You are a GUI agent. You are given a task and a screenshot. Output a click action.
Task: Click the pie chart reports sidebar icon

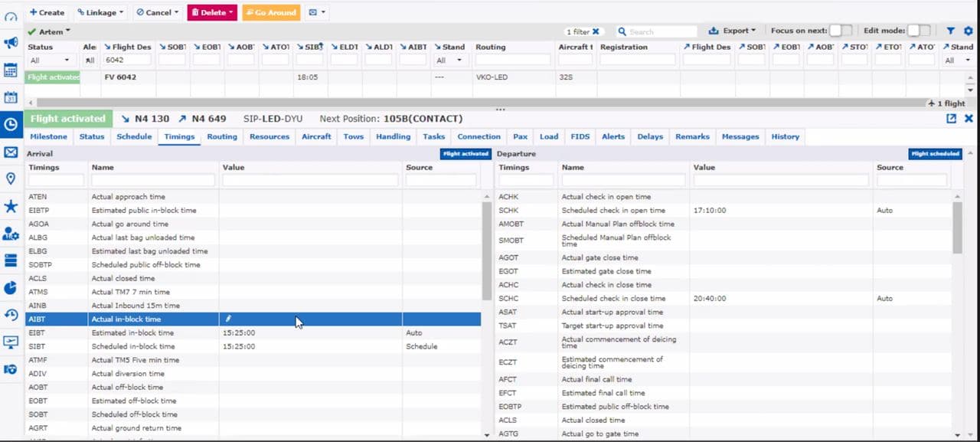click(x=11, y=287)
